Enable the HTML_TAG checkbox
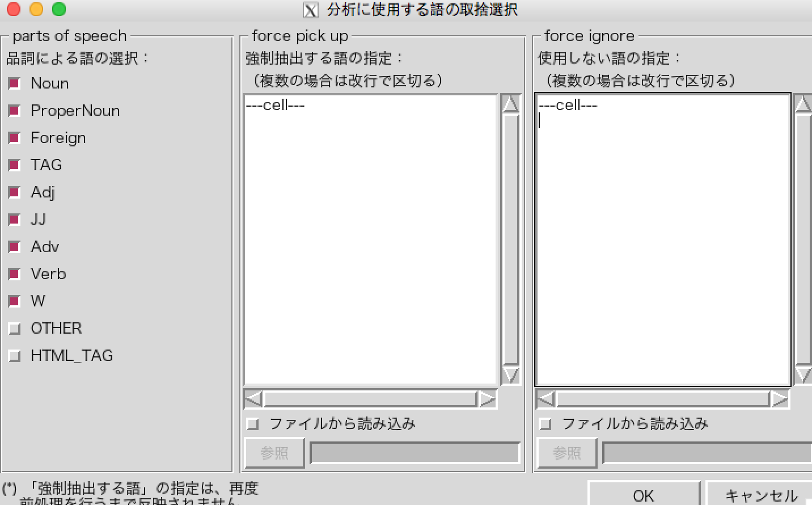Screen dimensions: 812x505 (15, 356)
